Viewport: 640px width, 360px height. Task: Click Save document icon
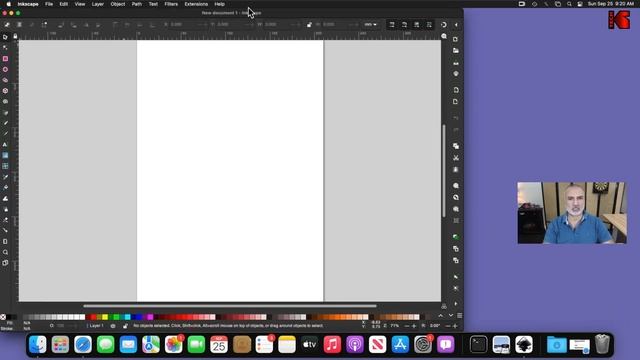click(456, 63)
